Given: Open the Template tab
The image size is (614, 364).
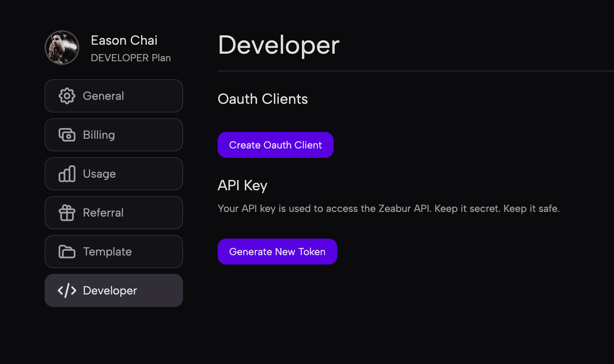Looking at the screenshot, I should click(x=114, y=252).
